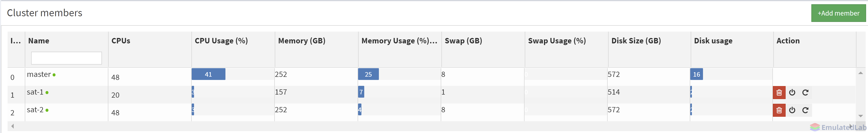Image resolution: width=868 pixels, height=133 pixels.
Task: Refresh the sat-2 member
Action: [x=805, y=110]
